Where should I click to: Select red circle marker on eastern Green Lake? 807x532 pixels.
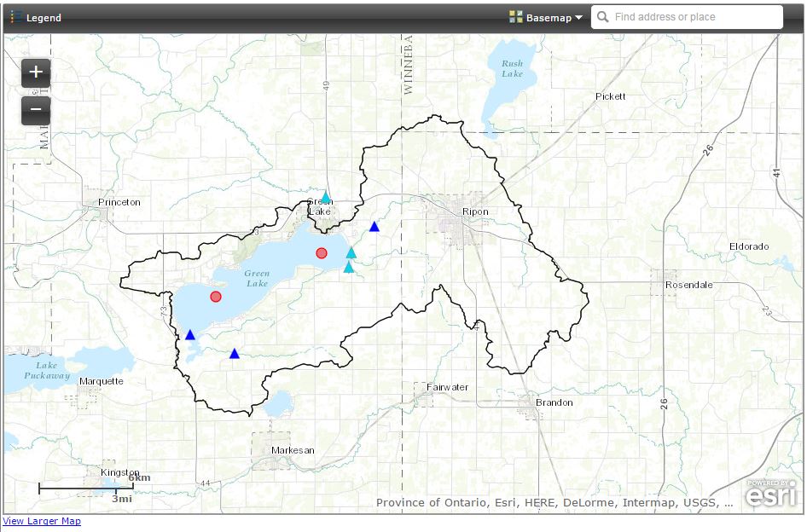322,252
